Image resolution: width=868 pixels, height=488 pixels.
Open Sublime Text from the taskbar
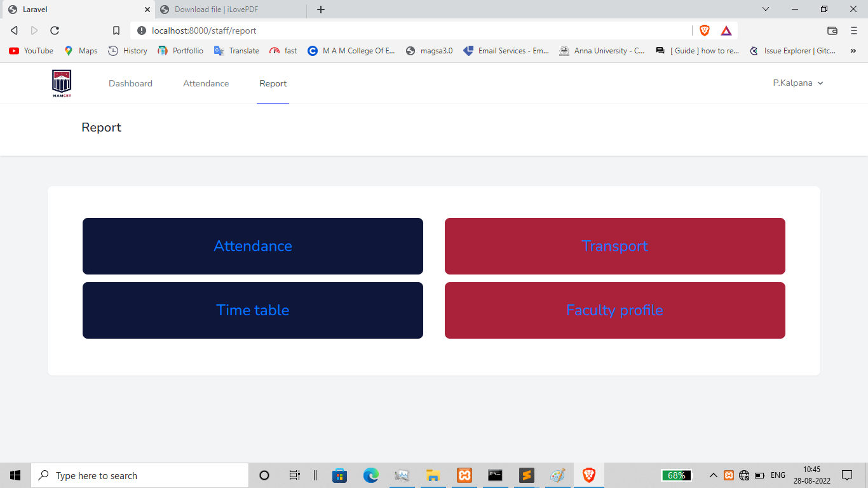coord(526,475)
